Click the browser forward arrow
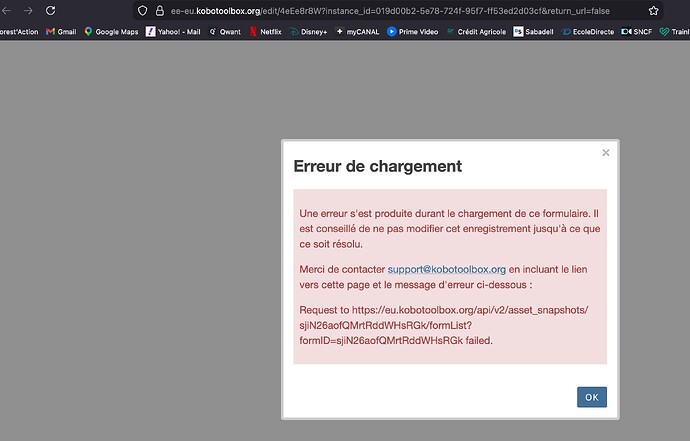The height and width of the screenshot is (441, 690). (x=27, y=10)
